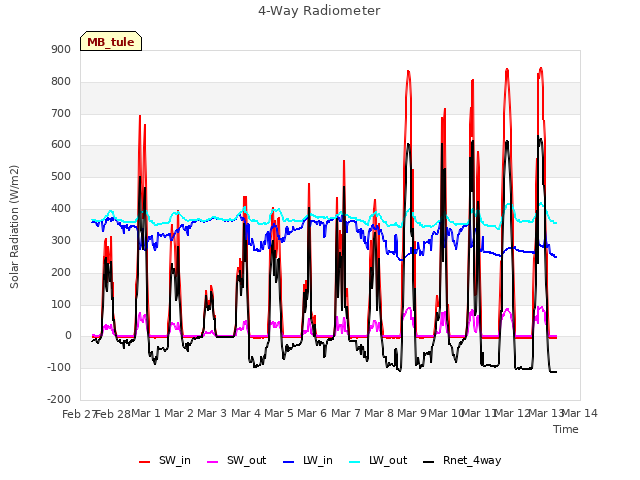Click the magenta SW_out legend swatch
640x480 pixels.
213,462
